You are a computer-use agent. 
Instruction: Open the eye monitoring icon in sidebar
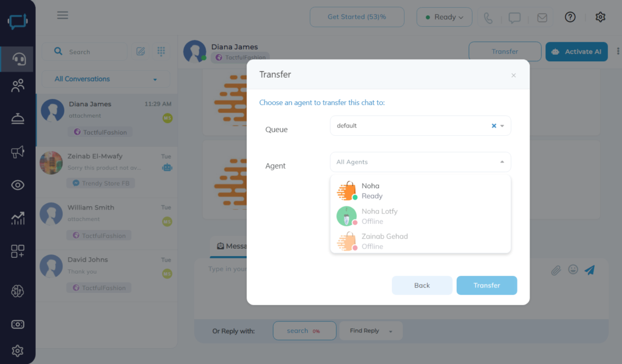click(18, 185)
